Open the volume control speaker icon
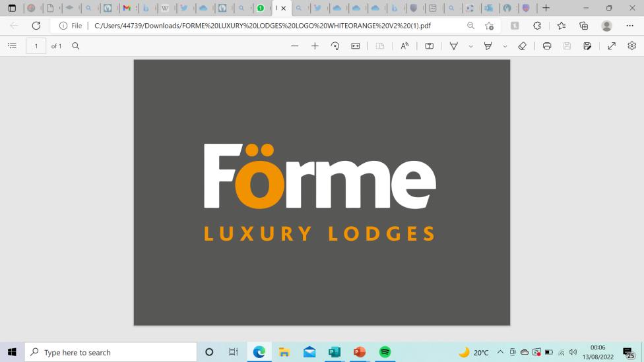Screen dimensions: 644x362 coord(573,352)
